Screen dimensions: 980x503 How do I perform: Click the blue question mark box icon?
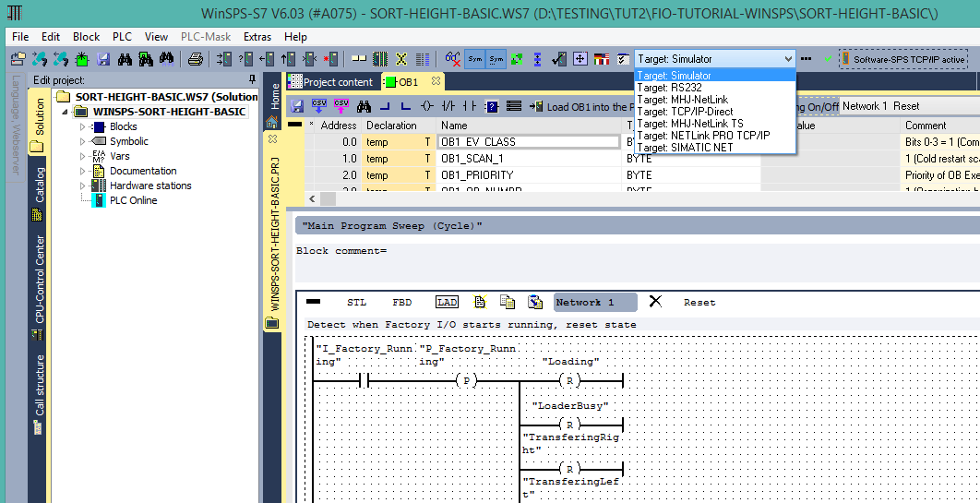point(492,106)
